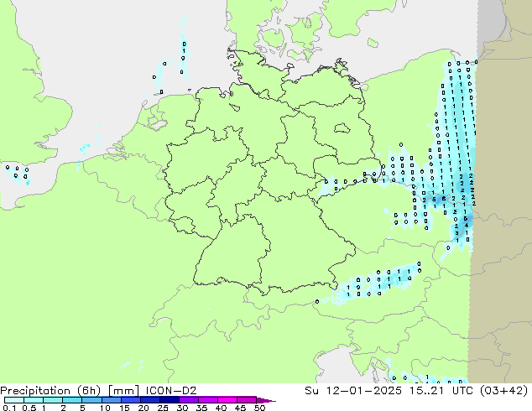Click the 45–50 mm legend swatch
This screenshot has height=411, width=532.
pos(247,400)
